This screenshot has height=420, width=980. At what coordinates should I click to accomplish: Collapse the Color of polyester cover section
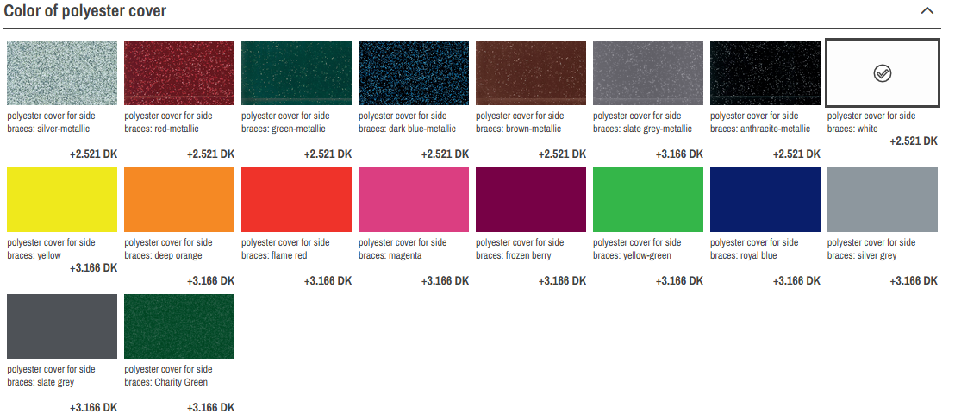[927, 11]
